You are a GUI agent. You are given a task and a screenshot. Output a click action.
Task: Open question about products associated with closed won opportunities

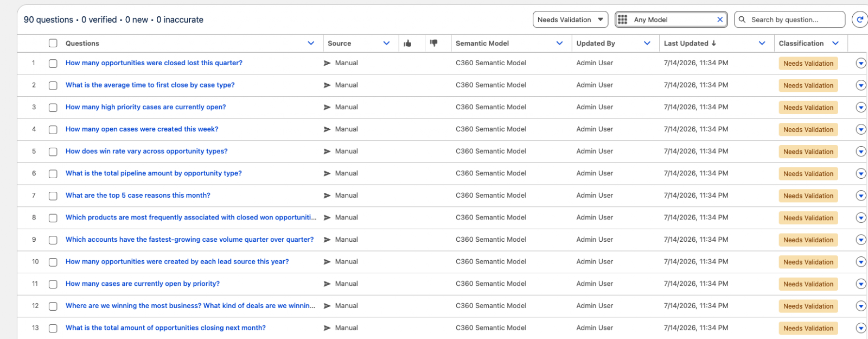(x=191, y=217)
